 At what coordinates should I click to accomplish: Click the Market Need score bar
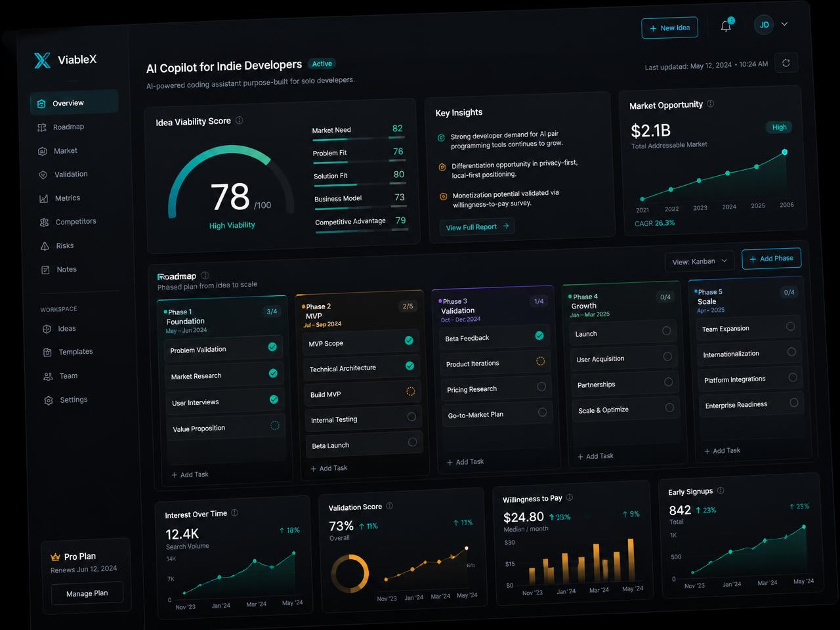click(x=358, y=138)
